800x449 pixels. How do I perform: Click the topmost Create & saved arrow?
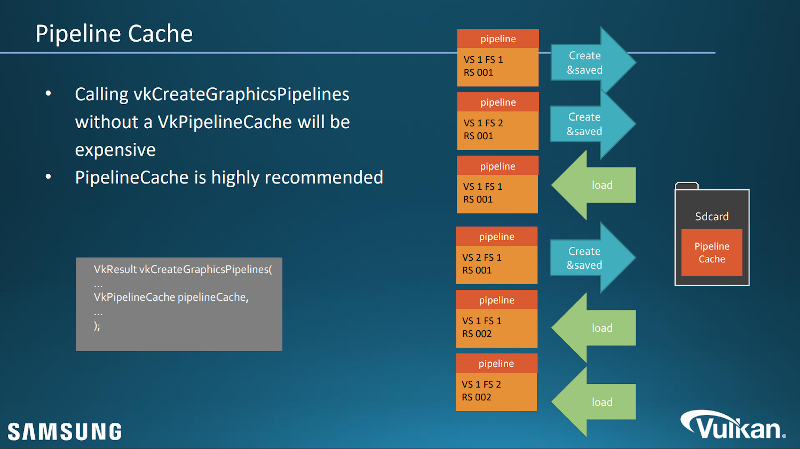tap(590, 62)
